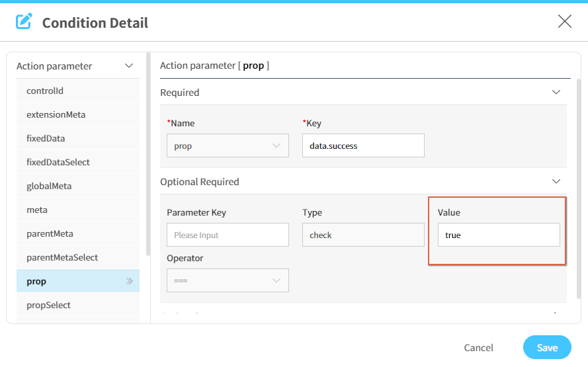Click the Value field containing true
Viewport: 588px width, 367px height.
tap(499, 235)
